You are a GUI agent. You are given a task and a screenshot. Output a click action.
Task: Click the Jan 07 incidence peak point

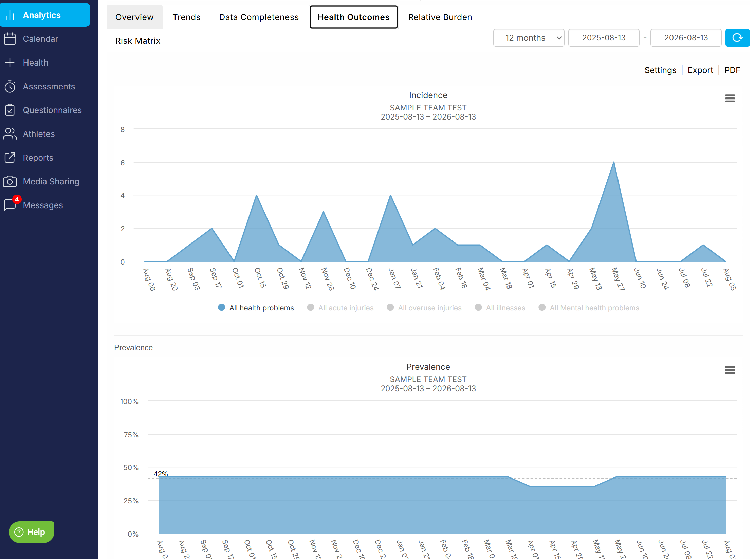point(390,195)
